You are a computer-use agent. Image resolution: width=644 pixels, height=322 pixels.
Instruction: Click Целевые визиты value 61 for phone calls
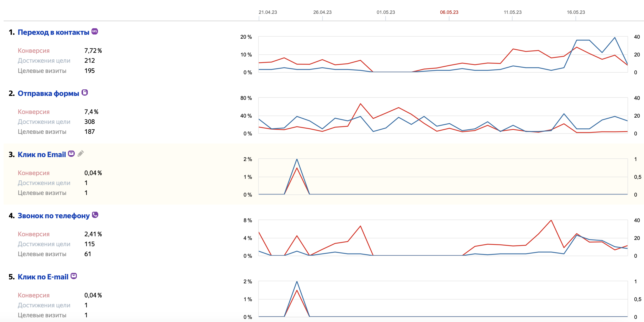click(x=88, y=254)
